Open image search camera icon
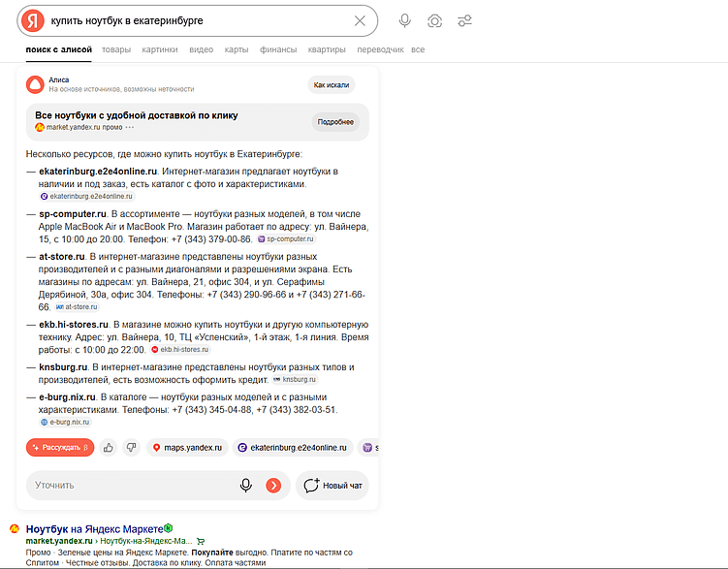Image resolution: width=728 pixels, height=569 pixels. (434, 21)
